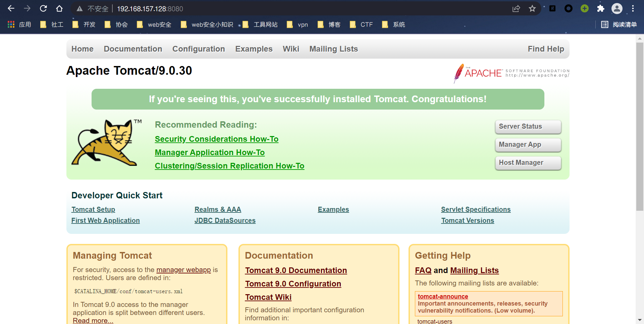Open Examples link under Developer Quick Start
Screen dimensions: 644x324
[x=333, y=209]
